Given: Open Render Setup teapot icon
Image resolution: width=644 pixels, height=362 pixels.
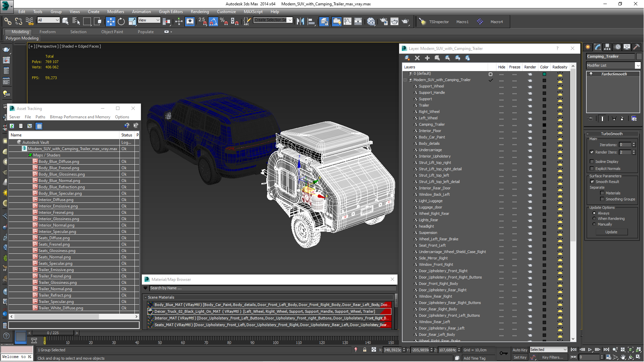Looking at the screenshot, I should 384,21.
